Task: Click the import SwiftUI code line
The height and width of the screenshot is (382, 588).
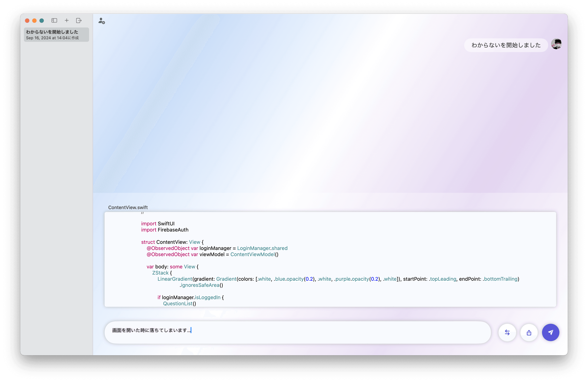Action: click(158, 224)
